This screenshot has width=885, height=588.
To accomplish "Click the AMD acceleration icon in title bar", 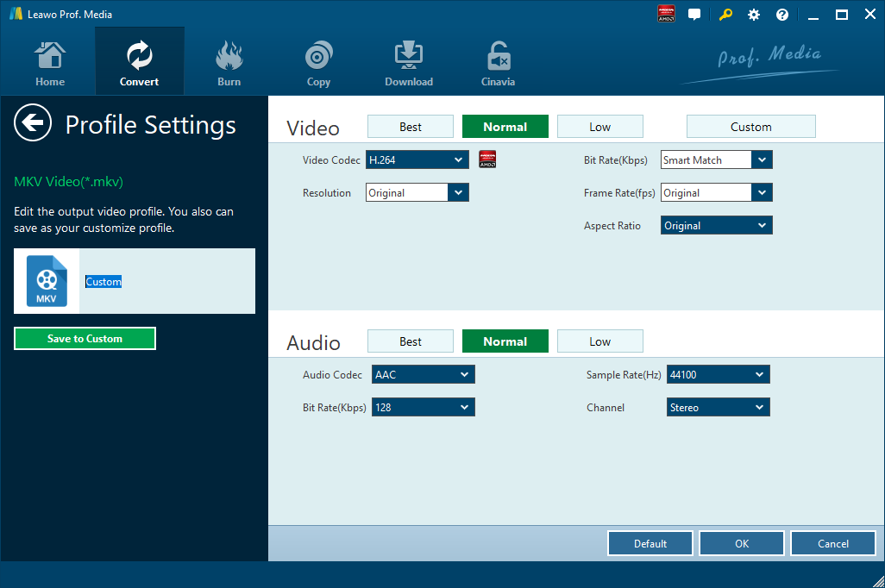I will tap(666, 15).
